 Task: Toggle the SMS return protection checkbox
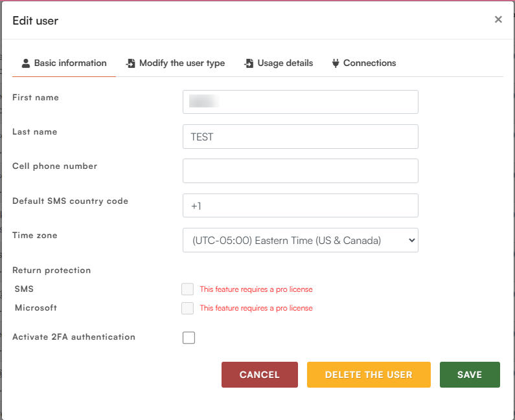click(188, 289)
